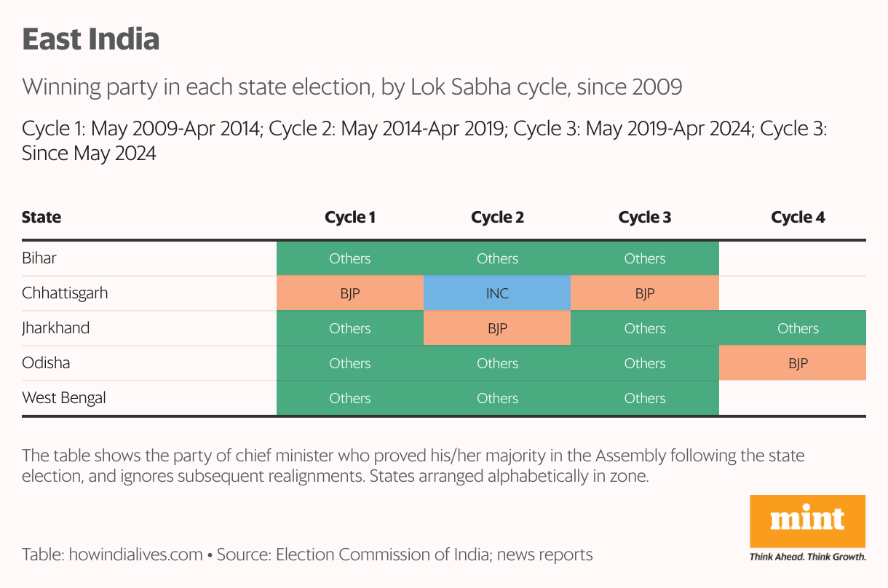Click the Chhattisgarh Cycle 1 BJP cell

[350, 293]
